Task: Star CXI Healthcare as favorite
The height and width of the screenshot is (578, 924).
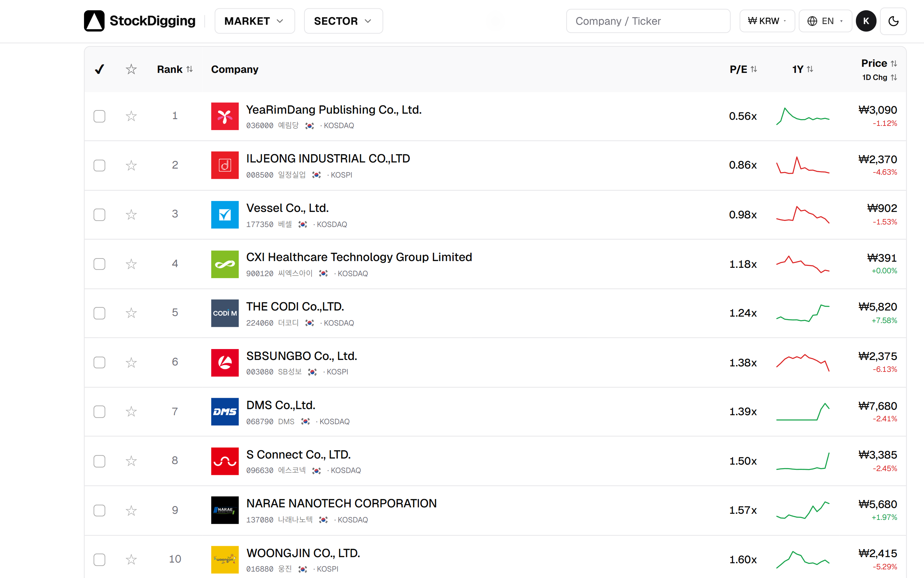Action: click(131, 264)
